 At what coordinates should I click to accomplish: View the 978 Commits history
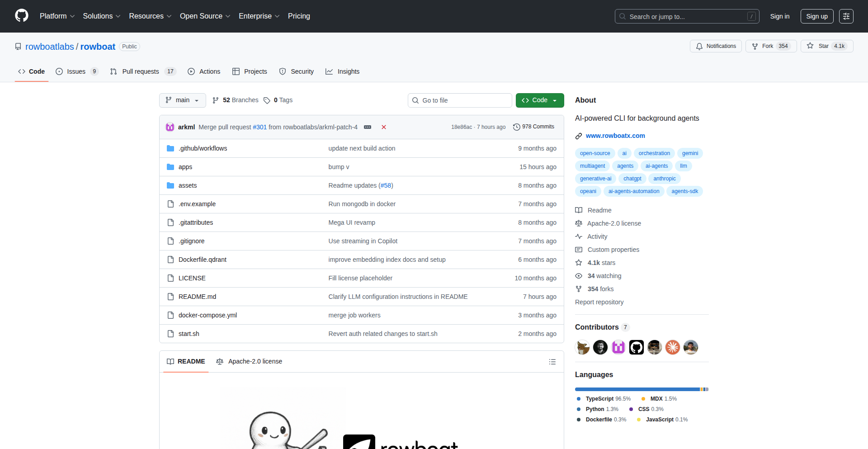click(x=534, y=127)
